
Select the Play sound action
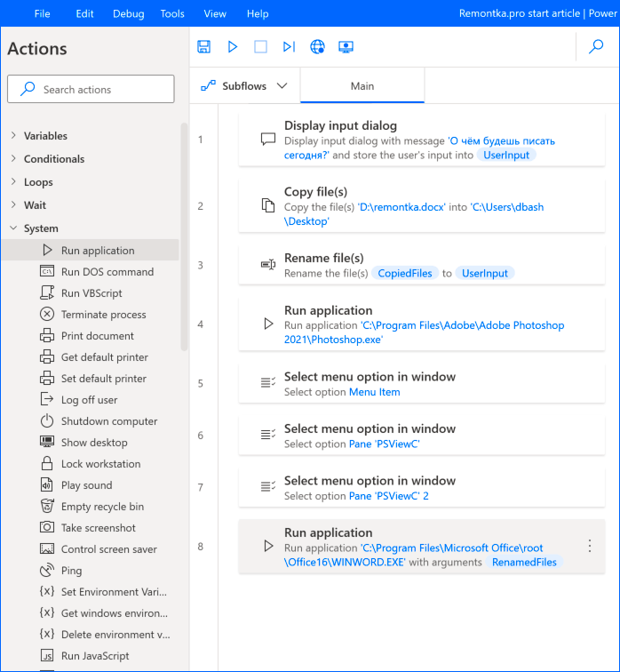91,485
